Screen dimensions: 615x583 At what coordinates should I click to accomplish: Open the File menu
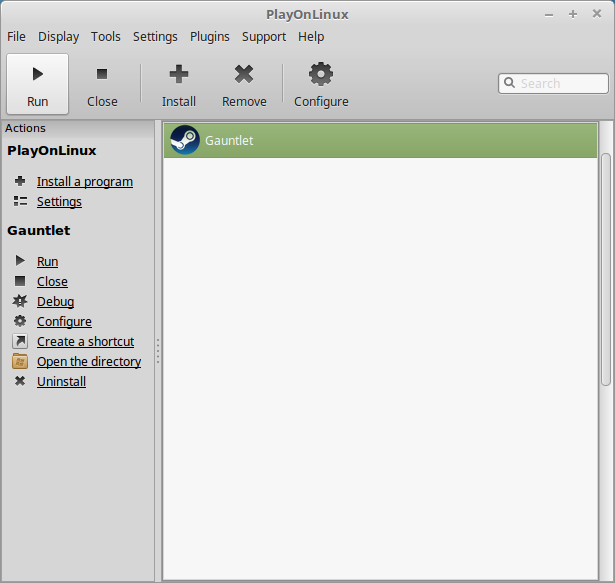coord(16,36)
